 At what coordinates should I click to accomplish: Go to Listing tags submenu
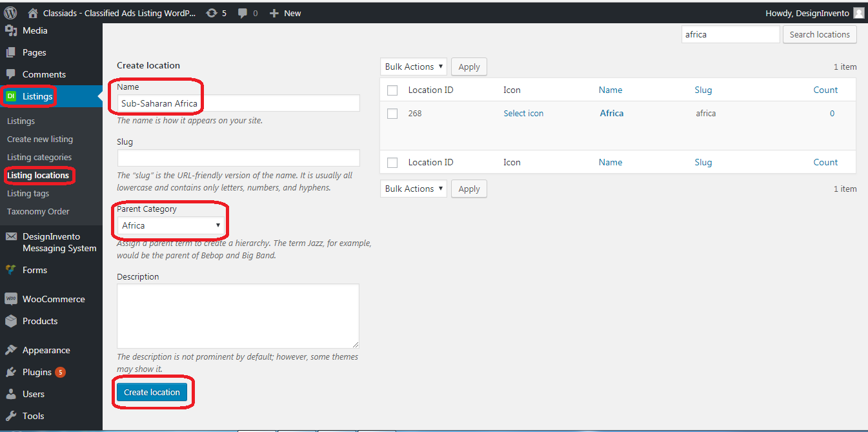click(x=28, y=193)
